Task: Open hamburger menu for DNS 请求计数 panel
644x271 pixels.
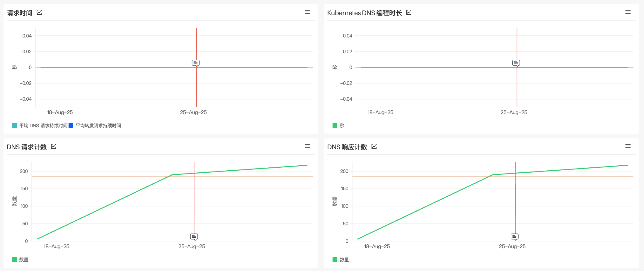Action: [307, 146]
